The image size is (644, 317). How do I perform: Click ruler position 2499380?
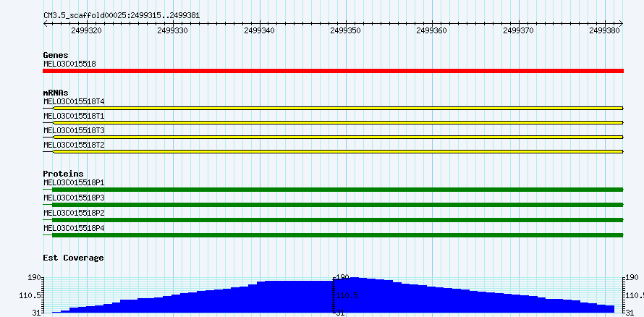[x=605, y=30]
